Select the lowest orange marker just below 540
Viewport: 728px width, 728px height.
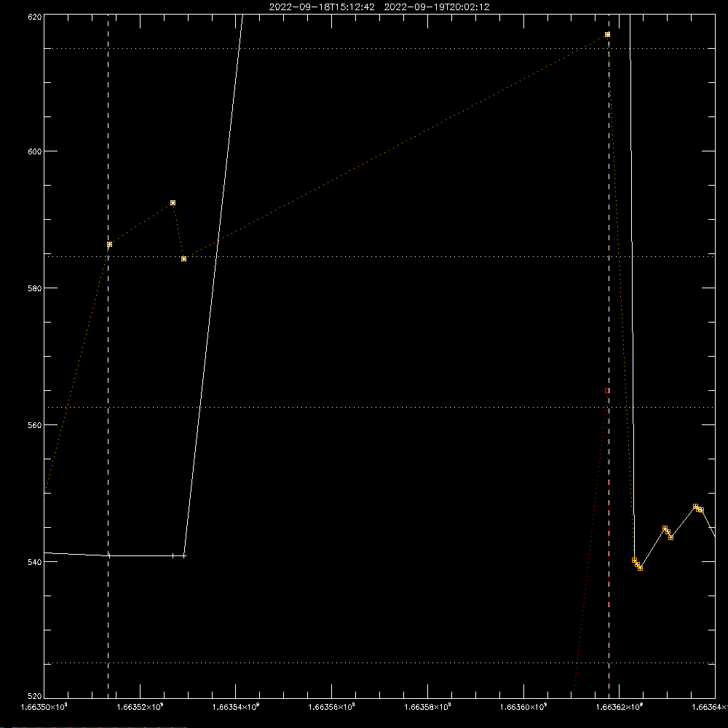coord(640,568)
